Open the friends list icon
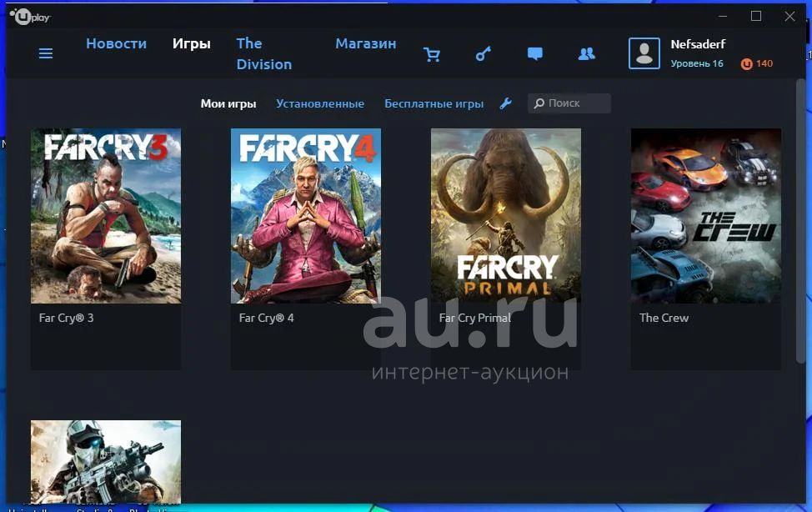812x512 pixels. click(587, 54)
